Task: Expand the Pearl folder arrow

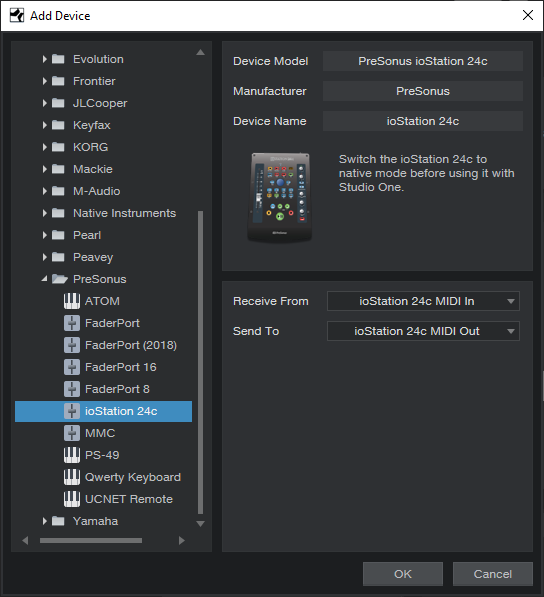Action: click(x=45, y=235)
